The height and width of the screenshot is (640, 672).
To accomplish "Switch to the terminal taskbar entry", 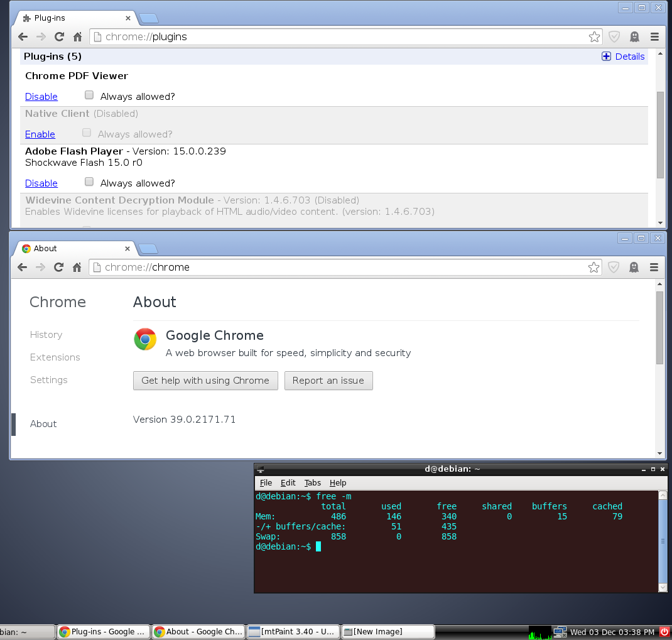I will click(x=26, y=632).
